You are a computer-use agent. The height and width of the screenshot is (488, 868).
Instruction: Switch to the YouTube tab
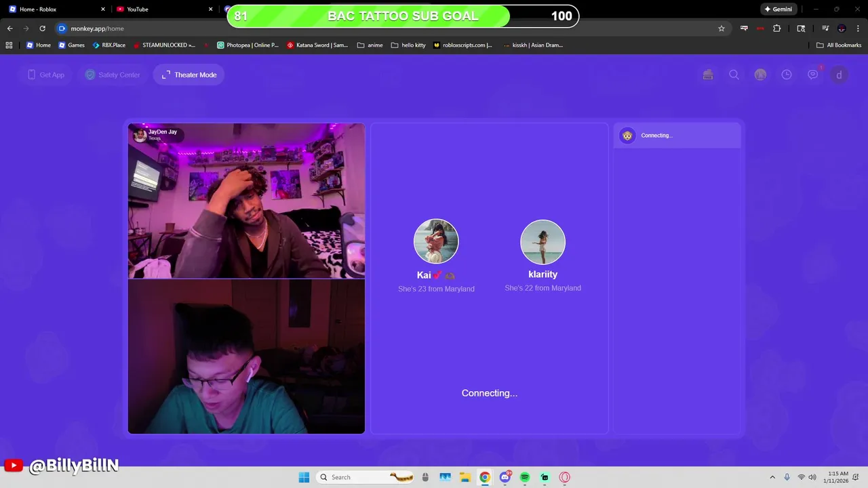pos(163,9)
